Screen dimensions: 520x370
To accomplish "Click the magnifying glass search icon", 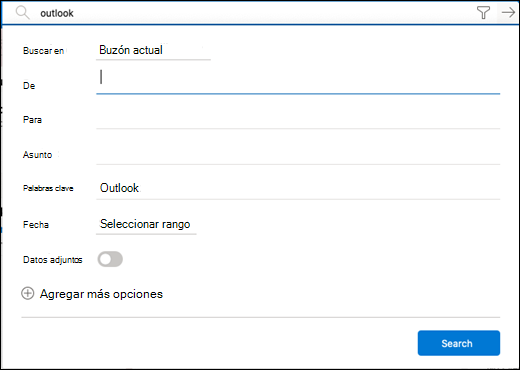I will pyautogui.click(x=23, y=13).
